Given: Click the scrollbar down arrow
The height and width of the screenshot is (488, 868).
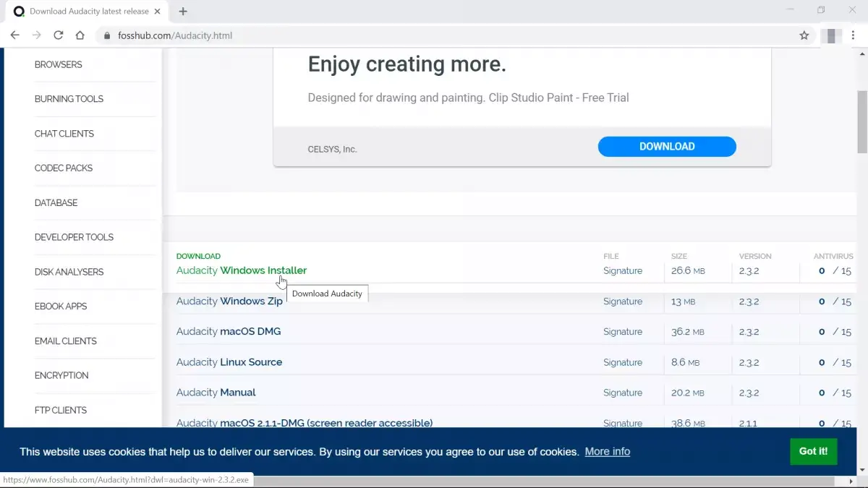Looking at the screenshot, I should (x=862, y=469).
